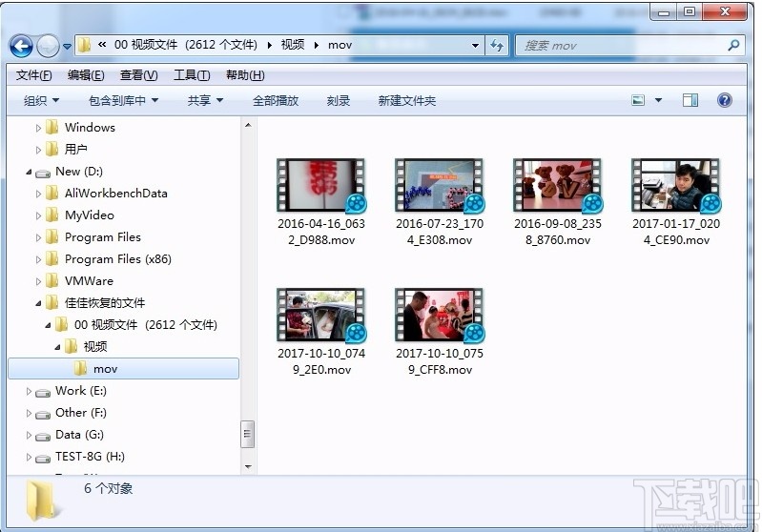Select New (D:) drive in tree
Viewport: 762px width, 532px height.
point(79,172)
